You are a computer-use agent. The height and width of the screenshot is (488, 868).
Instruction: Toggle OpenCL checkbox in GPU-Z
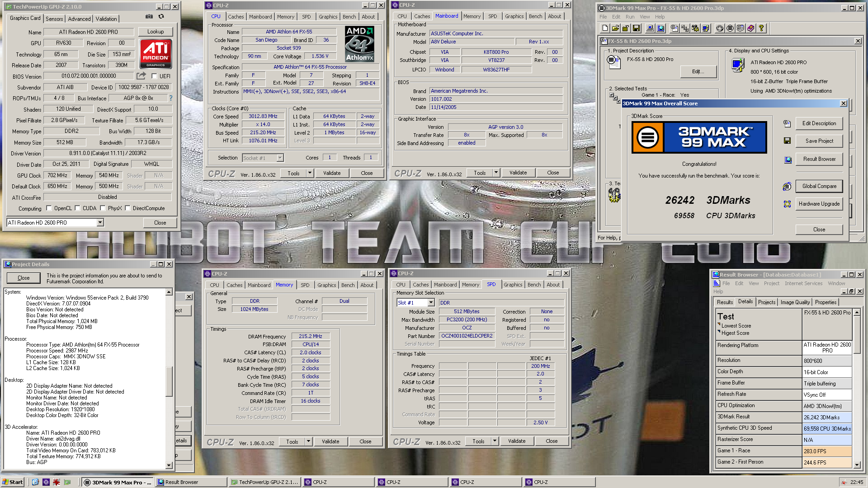tap(49, 208)
